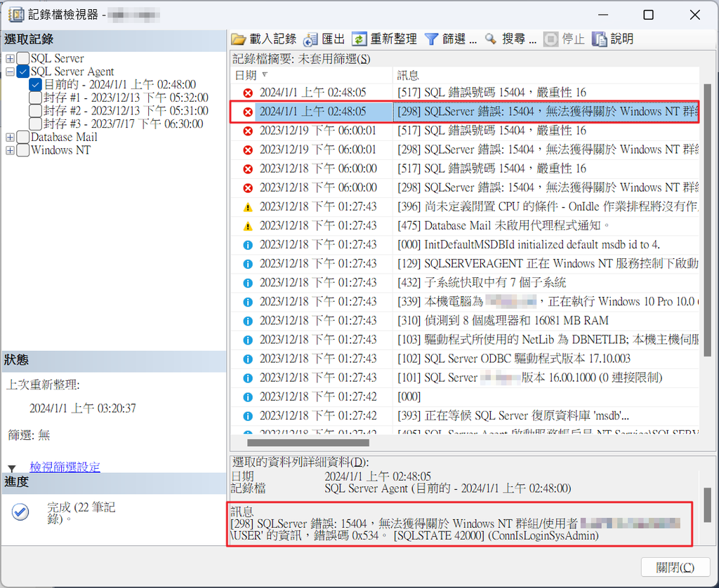719x588 pixels.
Task: Click info icon on [129] SQLSERVERAGENT row
Action: click(248, 264)
